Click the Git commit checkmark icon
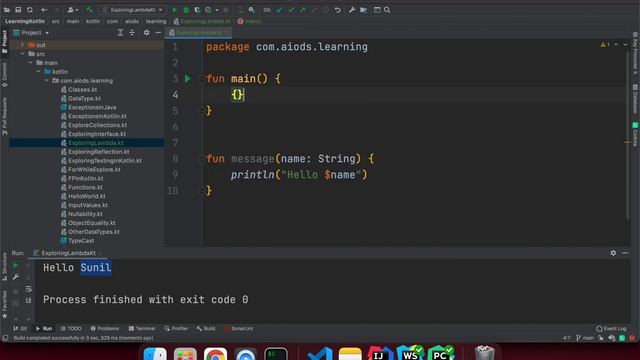The image size is (640, 360). tap(291, 10)
